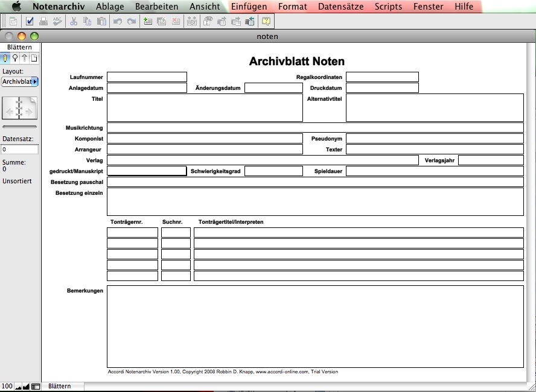Click the Komponist field
This screenshot has height=392, width=536.
(205, 138)
